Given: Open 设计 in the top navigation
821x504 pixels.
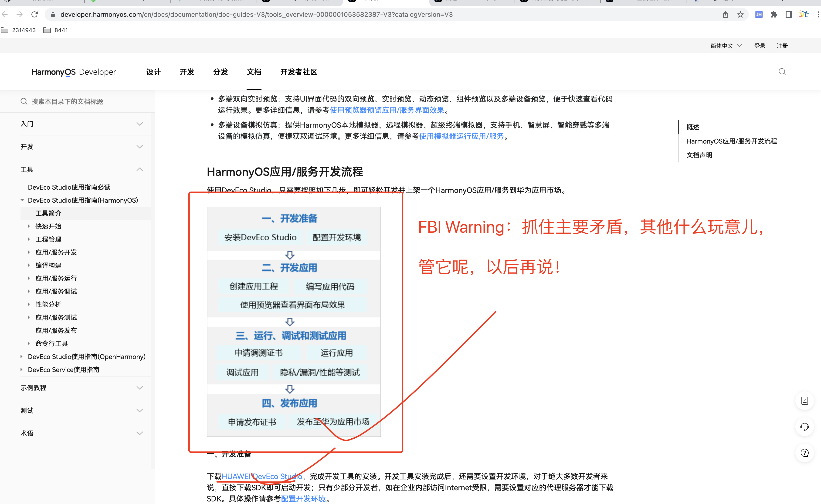Looking at the screenshot, I should [x=153, y=72].
